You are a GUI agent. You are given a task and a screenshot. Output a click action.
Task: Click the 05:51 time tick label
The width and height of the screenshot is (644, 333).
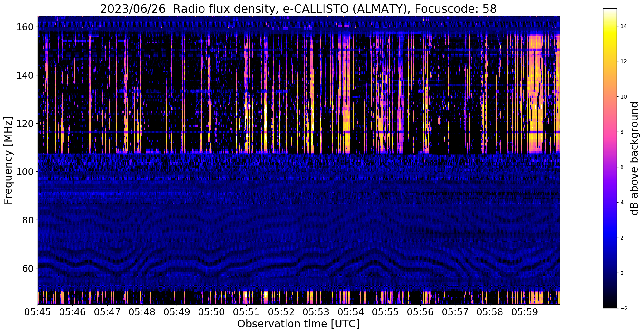pyautogui.click(x=246, y=312)
